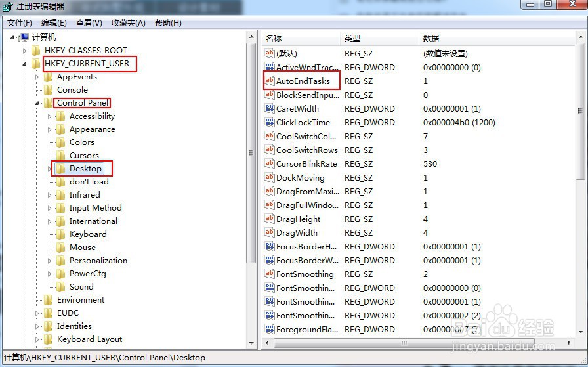588x367 pixels.
Task: Click the string icon beside CursorBlinkRate
Action: [270, 163]
